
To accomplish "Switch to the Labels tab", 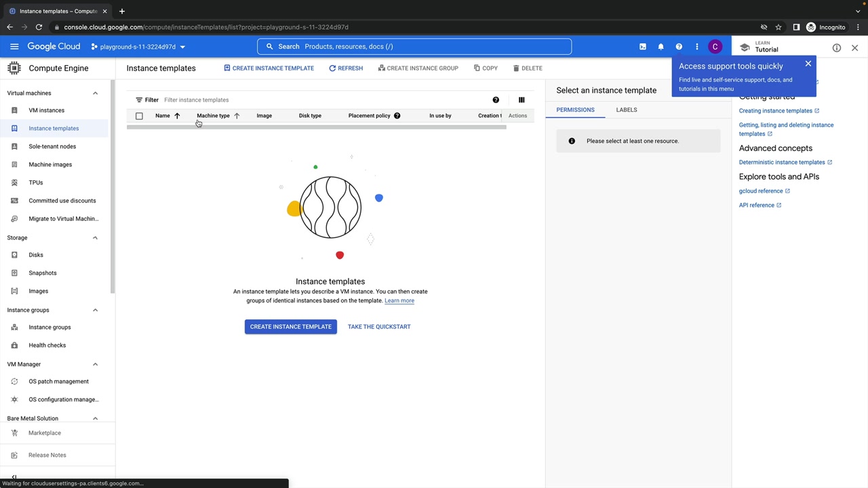I will tap(627, 110).
